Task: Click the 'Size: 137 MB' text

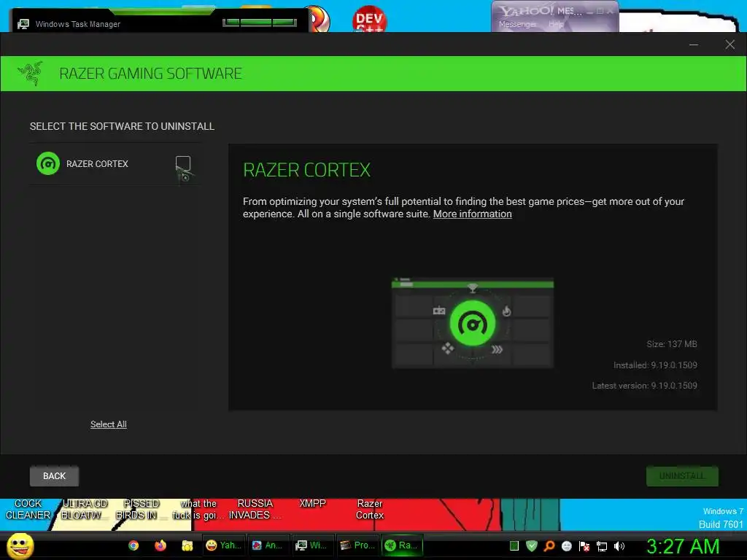Action: pos(672,344)
